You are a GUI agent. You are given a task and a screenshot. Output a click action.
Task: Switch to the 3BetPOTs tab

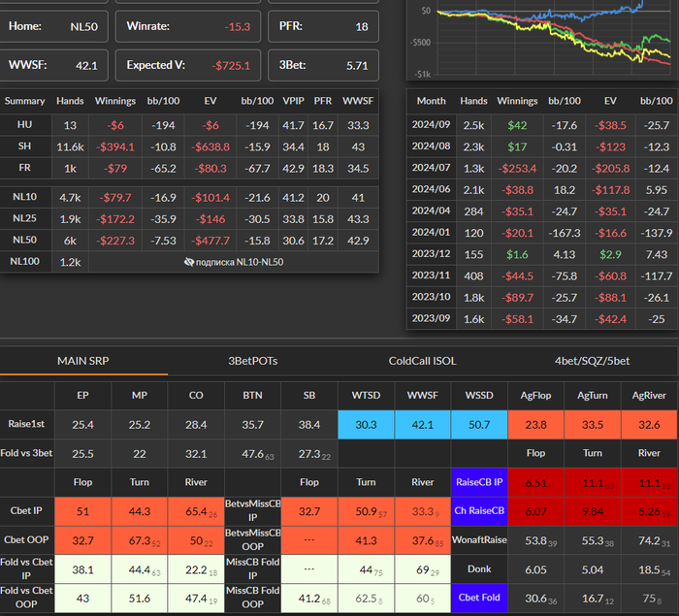pyautogui.click(x=253, y=361)
